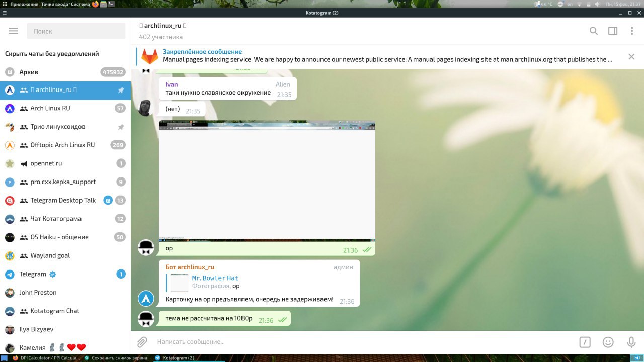Click the pin icon on archlinux_ru chat

121,90
